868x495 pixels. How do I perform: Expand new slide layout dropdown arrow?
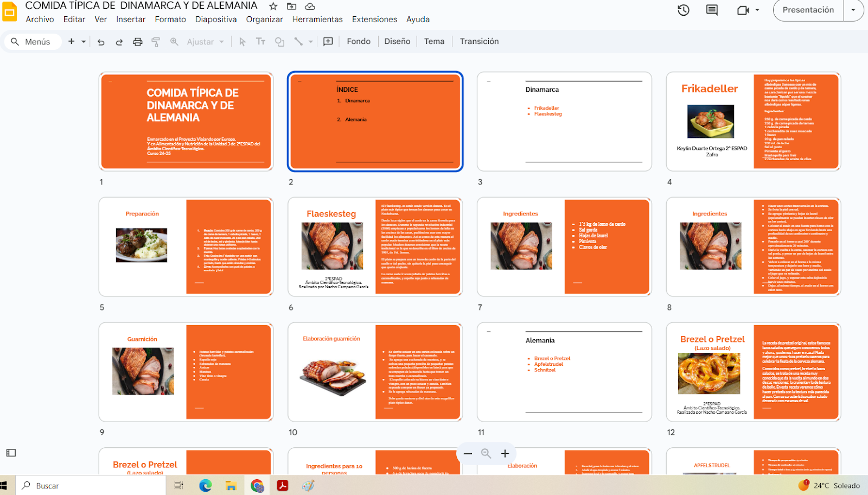coord(84,41)
